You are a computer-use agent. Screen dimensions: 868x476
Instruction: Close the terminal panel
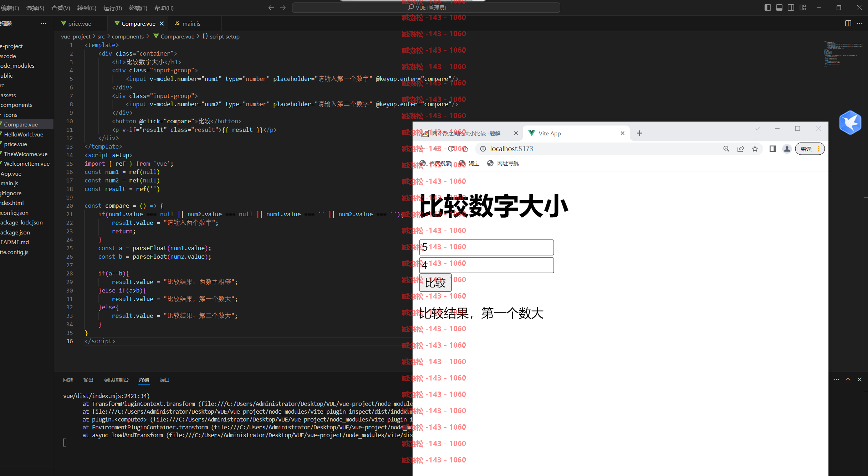pos(859,379)
